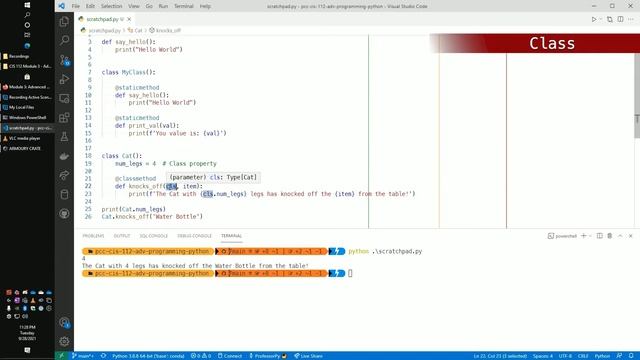Screen dimensions: 640x360
Task: Open the Testing flask view
Action: (64, 137)
